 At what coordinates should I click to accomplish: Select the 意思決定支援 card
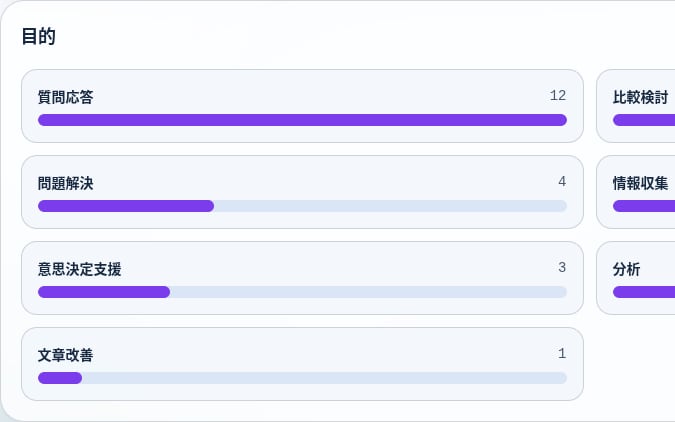pos(302,278)
